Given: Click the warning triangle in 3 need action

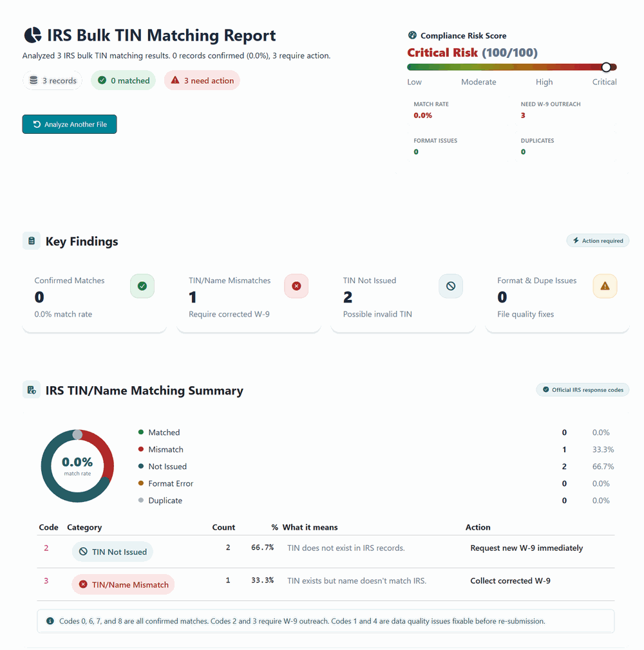Looking at the screenshot, I should [176, 80].
